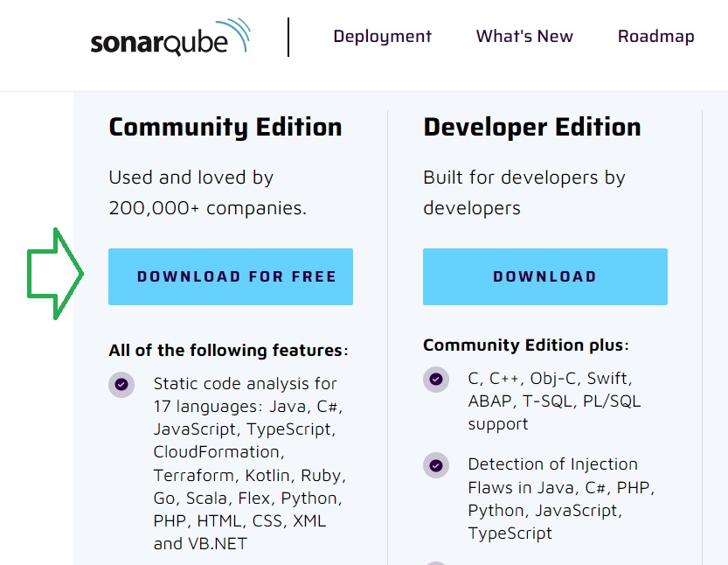Screen dimensions: 728x565
Task: Click the All of the following features label
Action: 228,351
